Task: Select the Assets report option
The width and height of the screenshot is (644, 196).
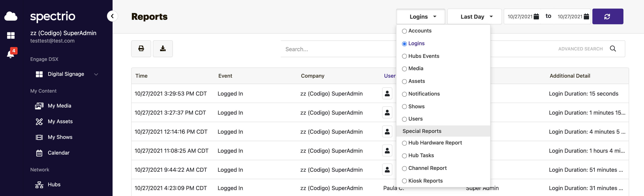Action: click(x=413, y=81)
